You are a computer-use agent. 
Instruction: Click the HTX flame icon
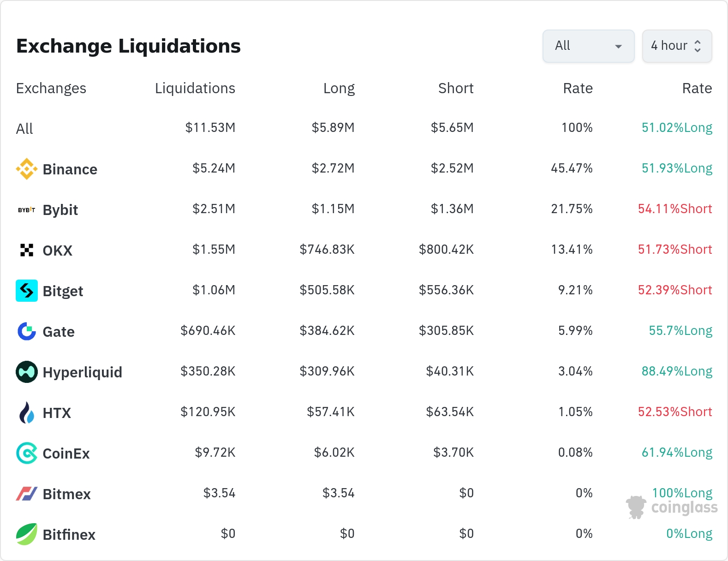(x=26, y=412)
